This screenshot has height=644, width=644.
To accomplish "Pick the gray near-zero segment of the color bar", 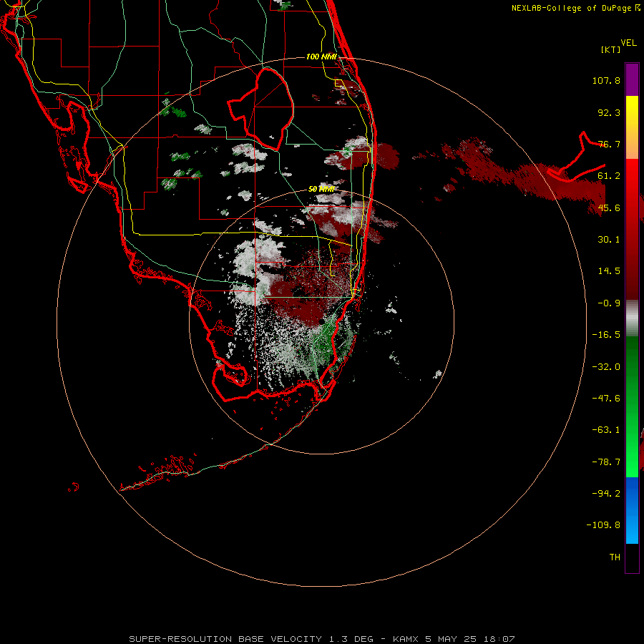I will coord(632,318).
